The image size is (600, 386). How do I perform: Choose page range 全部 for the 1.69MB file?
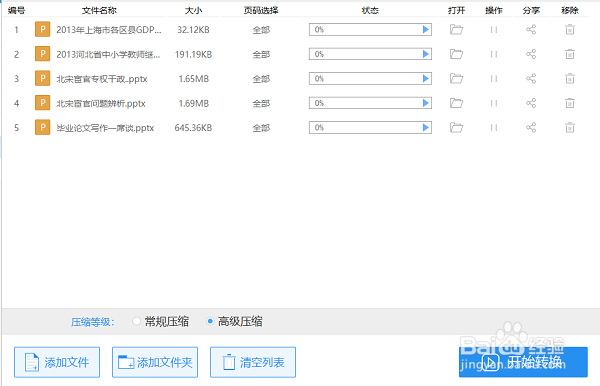tap(261, 103)
